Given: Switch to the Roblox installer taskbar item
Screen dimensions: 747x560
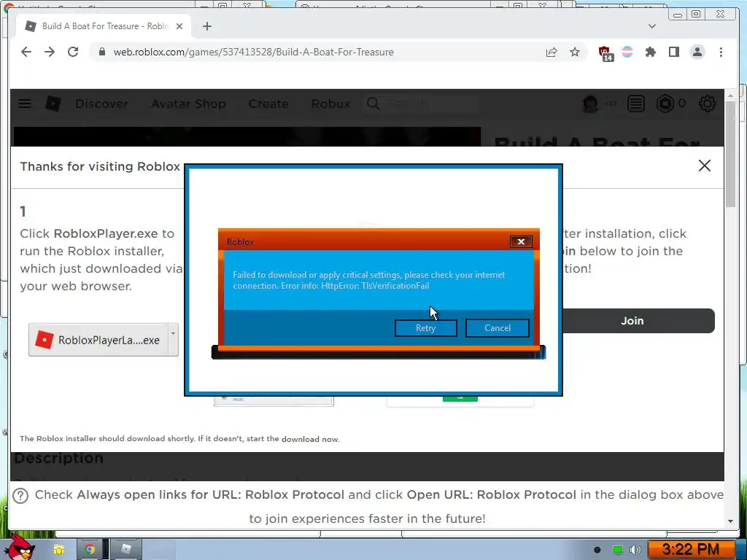Looking at the screenshot, I should 125,550.
